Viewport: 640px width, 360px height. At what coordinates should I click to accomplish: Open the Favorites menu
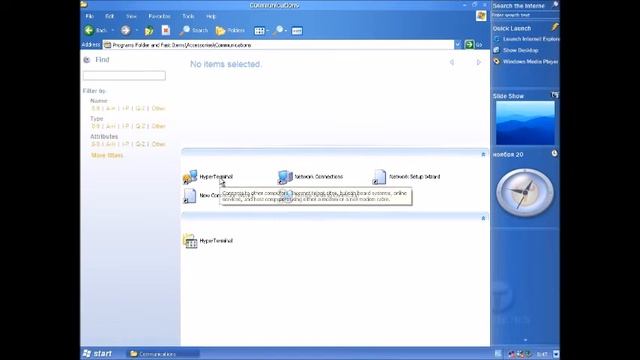pos(159,16)
